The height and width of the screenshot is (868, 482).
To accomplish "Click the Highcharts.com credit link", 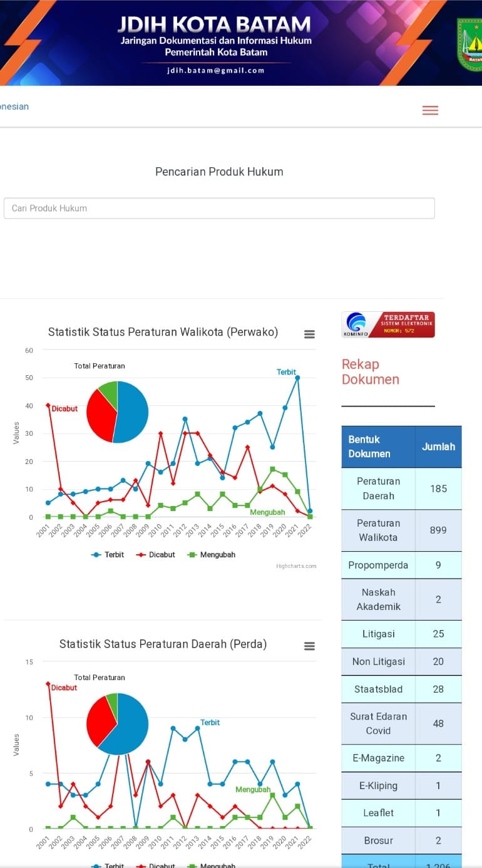I will (x=296, y=566).
